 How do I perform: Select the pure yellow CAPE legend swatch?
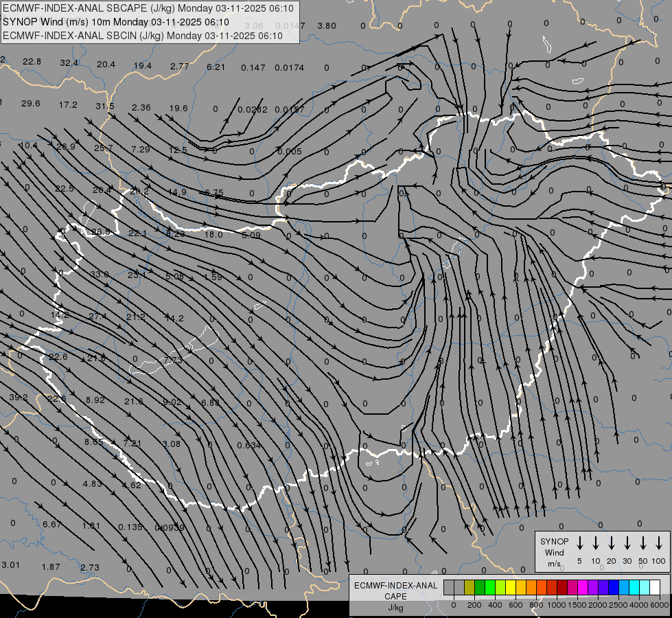[511, 587]
